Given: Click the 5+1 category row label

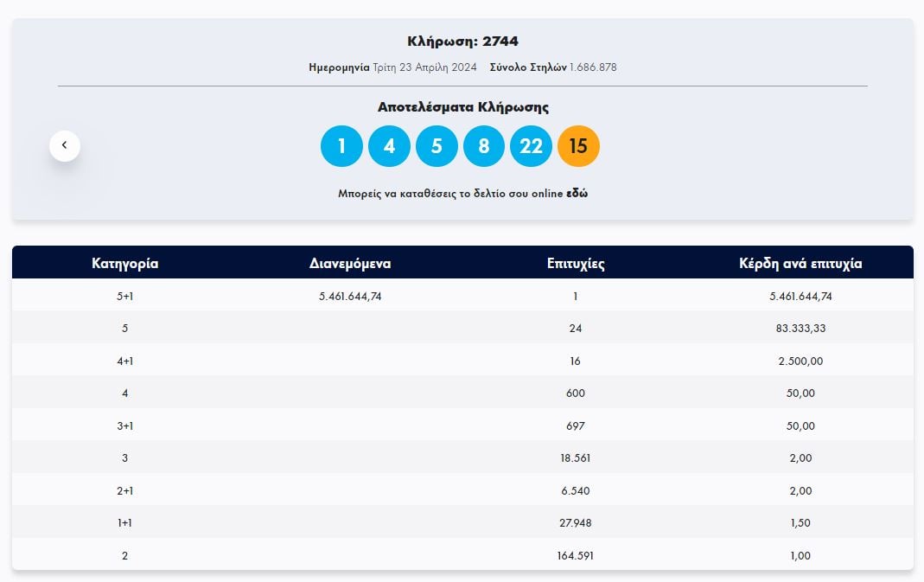Looking at the screenshot, I should point(124,296).
